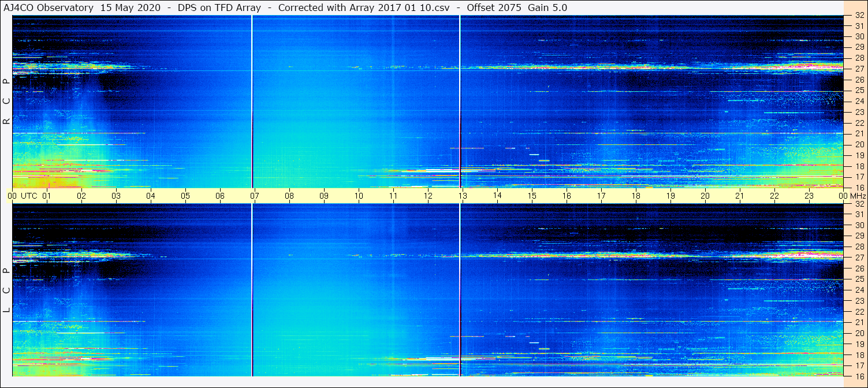Click the 26 frequency label in LCP panel

click(859, 268)
